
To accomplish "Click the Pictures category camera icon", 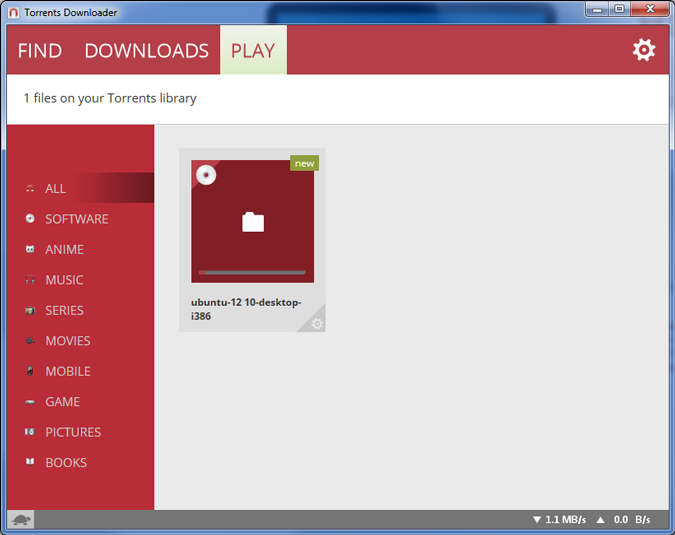I will tap(30, 432).
